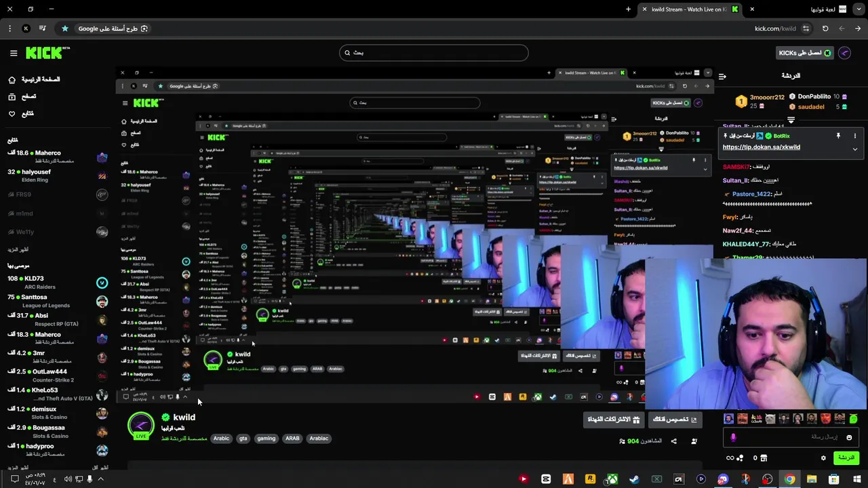Open top gifter 3mooorr212 in leaderboard
The image size is (868, 488).
[759, 101]
